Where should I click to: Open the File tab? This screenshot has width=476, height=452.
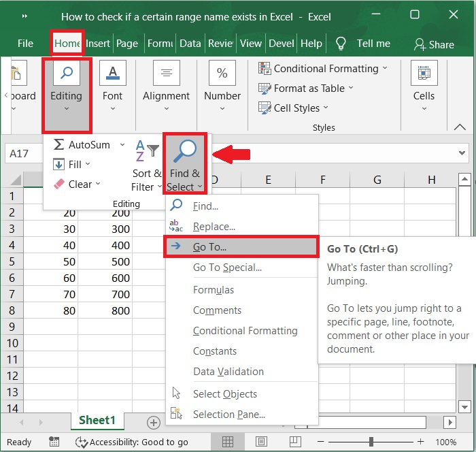tap(25, 44)
